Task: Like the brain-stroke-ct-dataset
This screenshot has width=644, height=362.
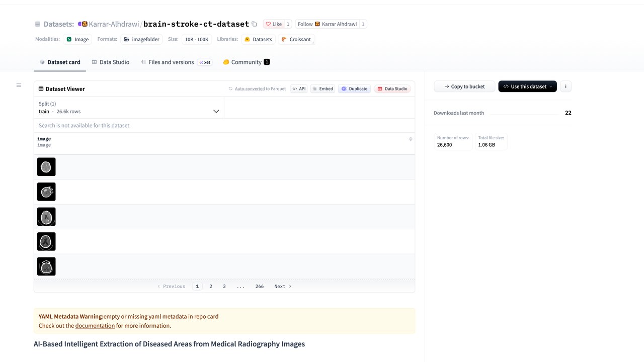Action: pos(273,24)
